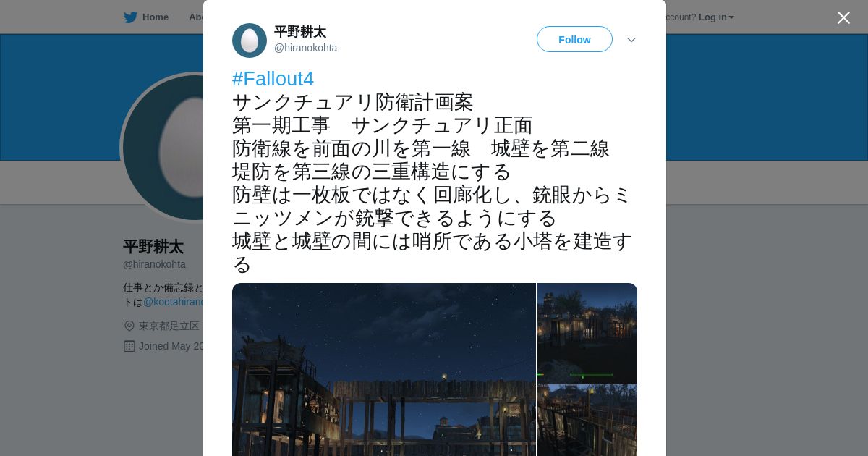Click the calendar Joined date icon
This screenshot has width=868, height=456.
129,346
